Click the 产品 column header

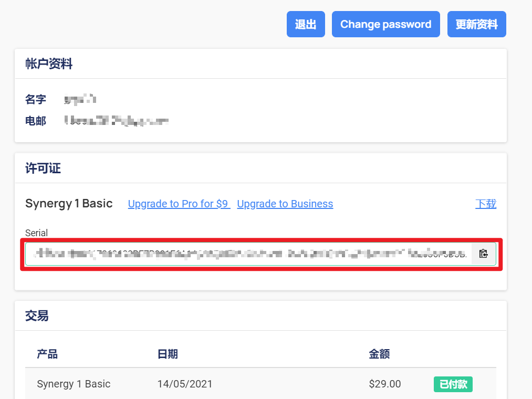point(47,354)
